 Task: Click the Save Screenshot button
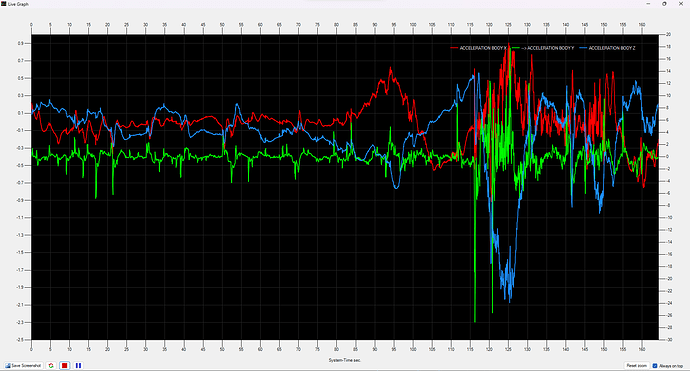[23, 366]
